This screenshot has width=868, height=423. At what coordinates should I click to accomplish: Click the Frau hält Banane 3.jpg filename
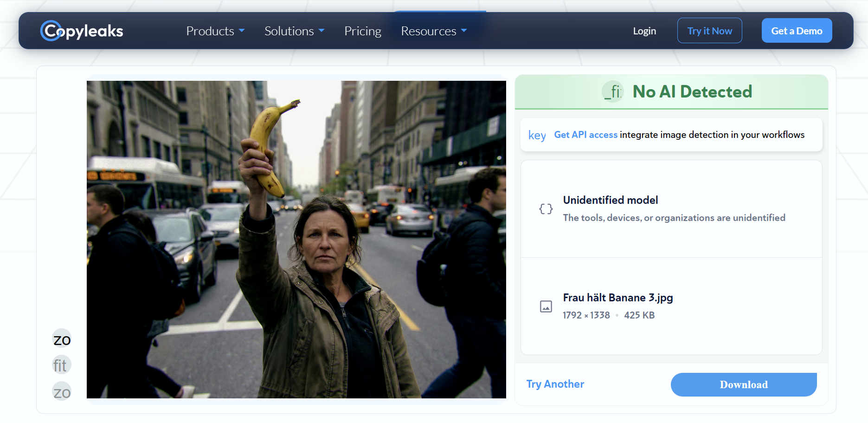(617, 298)
